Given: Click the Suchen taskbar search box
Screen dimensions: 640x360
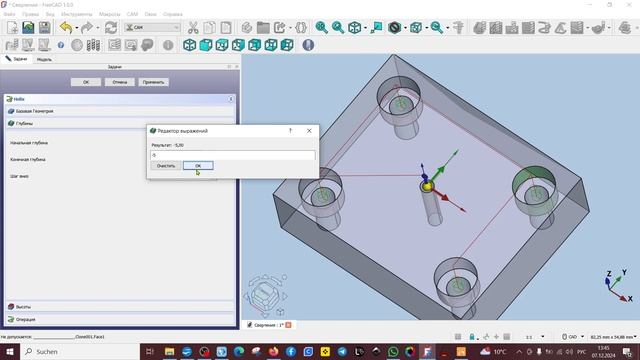Looking at the screenshot, I should (80, 351).
